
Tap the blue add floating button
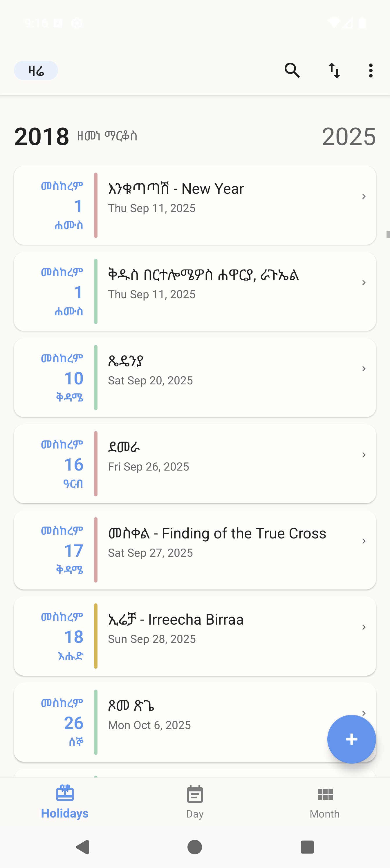351,739
